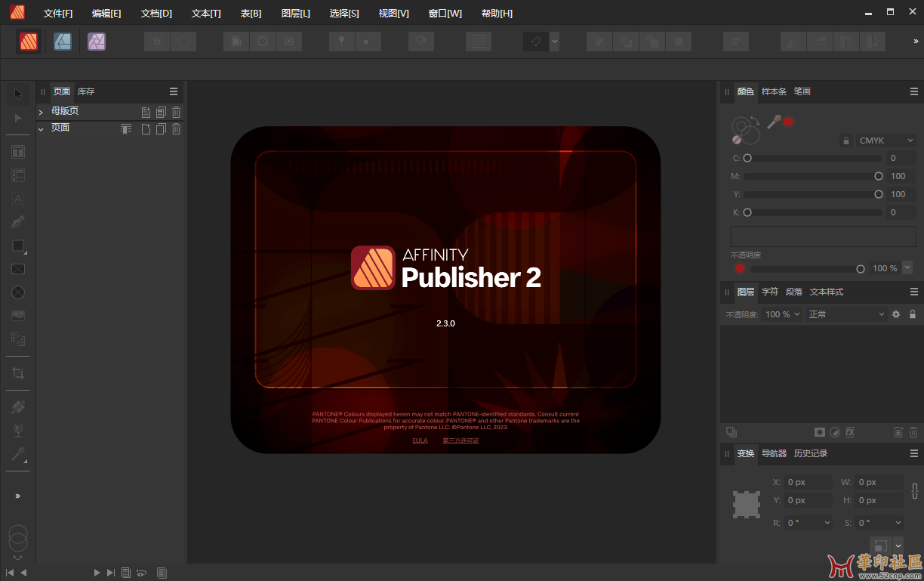Screen dimensions: 924x581
Task: Select the Rectangle shape tool
Action: pyautogui.click(x=18, y=246)
